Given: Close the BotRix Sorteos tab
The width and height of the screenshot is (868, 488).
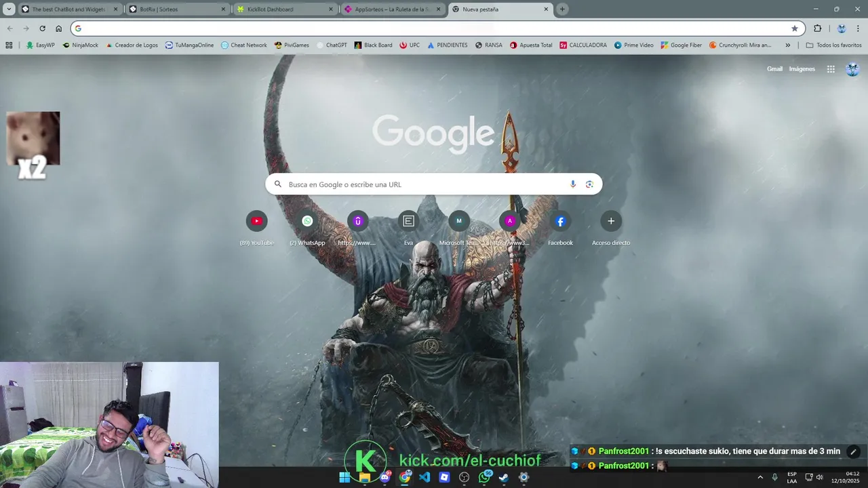Looking at the screenshot, I should tap(223, 9).
